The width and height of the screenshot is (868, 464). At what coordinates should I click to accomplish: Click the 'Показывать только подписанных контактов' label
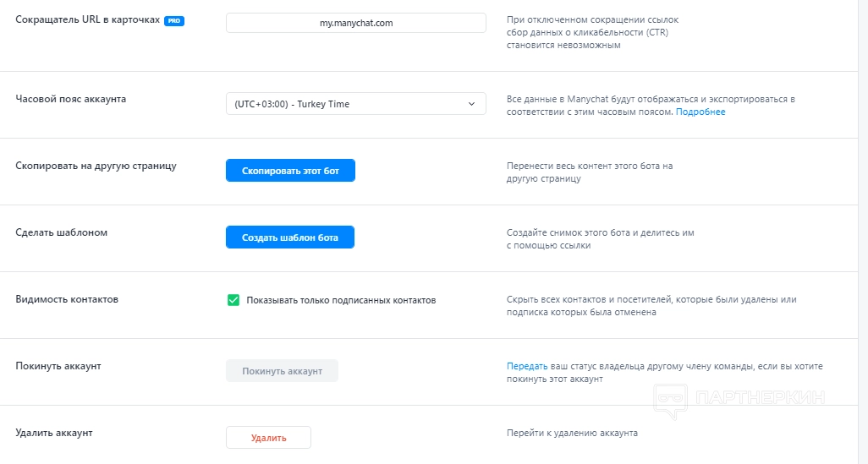pos(341,300)
